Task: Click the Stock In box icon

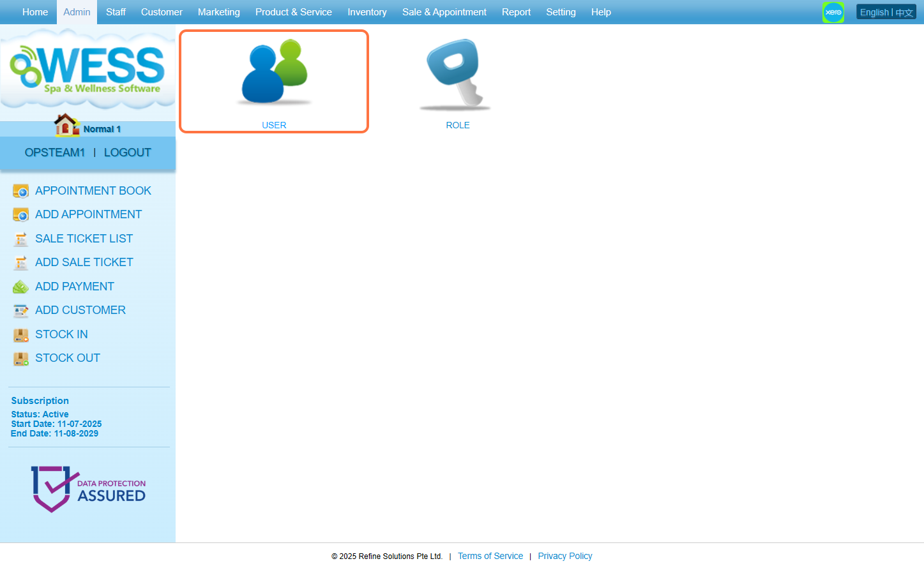Action: click(x=21, y=335)
